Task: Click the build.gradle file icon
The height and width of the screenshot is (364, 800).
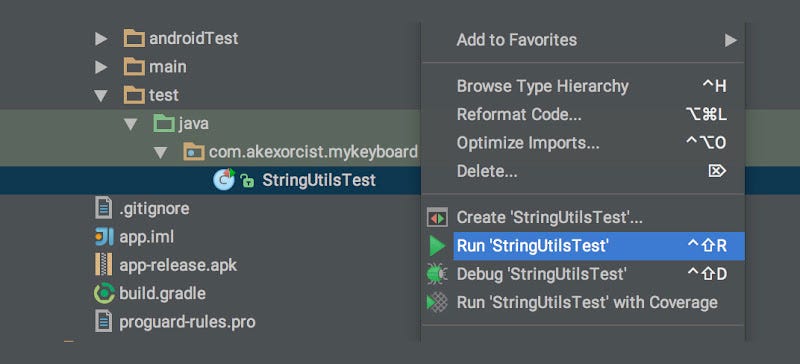Action: (x=104, y=294)
